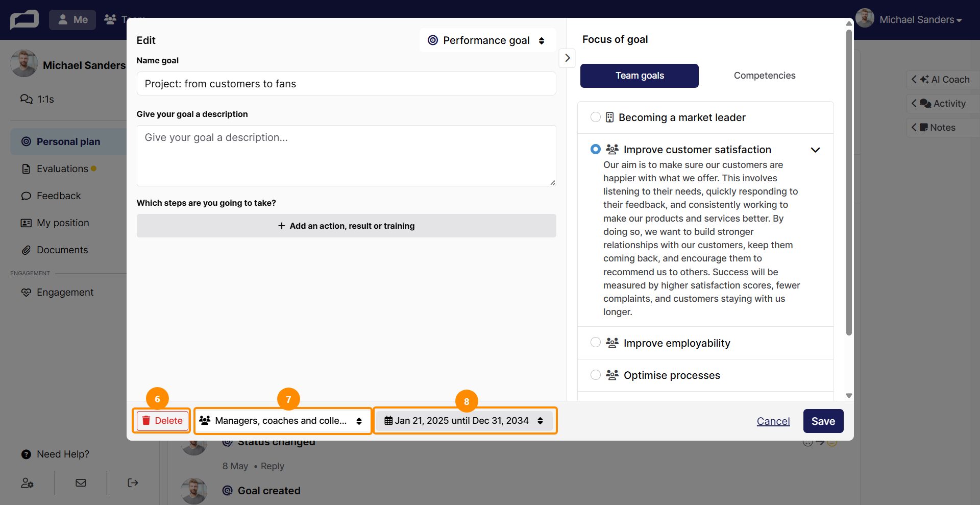Open Michael Sanders account menu
Image resolution: width=980 pixels, height=505 pixels.
pos(920,19)
